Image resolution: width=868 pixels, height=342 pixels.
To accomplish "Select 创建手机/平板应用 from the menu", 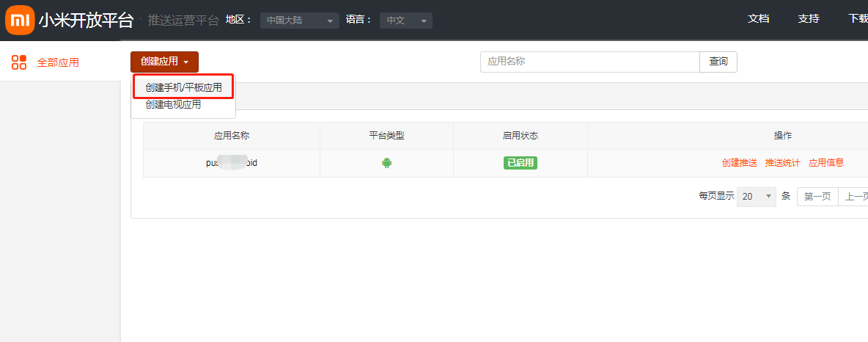I will tap(184, 87).
